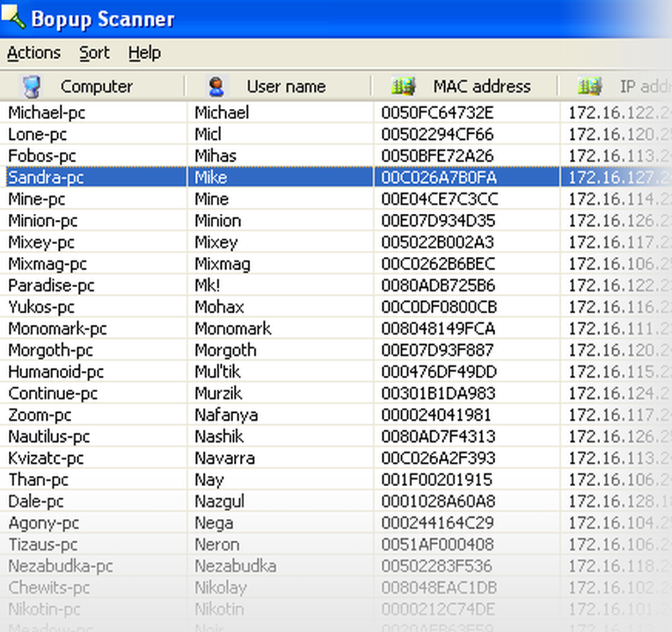Click user name Nashik

coord(219,437)
